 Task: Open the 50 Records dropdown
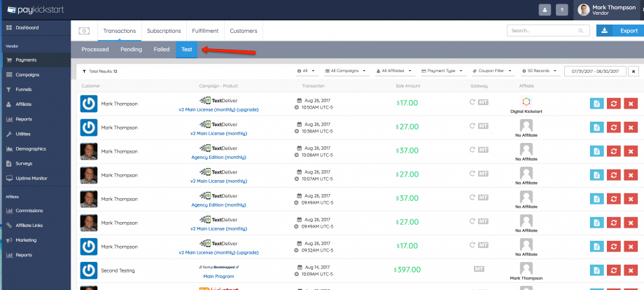[541, 71]
